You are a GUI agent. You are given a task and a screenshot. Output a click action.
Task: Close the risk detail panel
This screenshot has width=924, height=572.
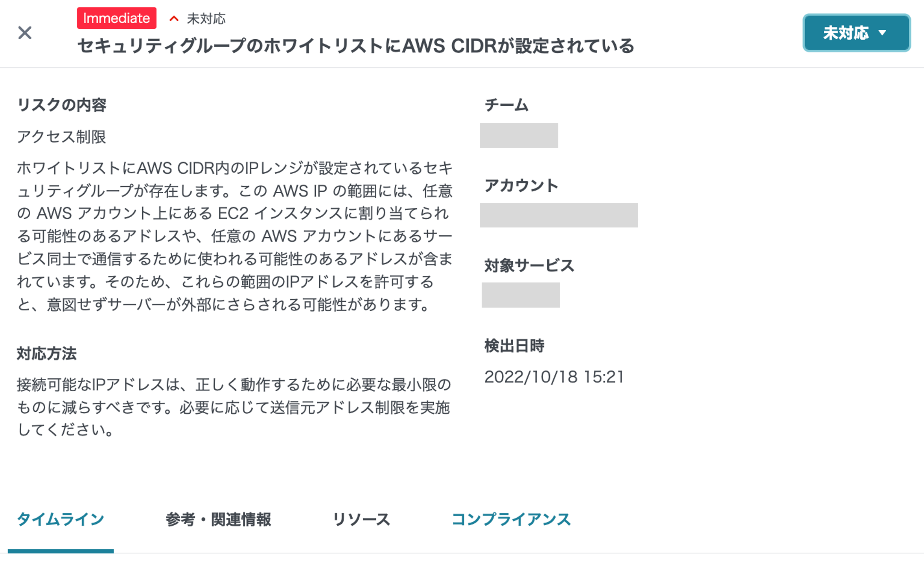pos(25,33)
